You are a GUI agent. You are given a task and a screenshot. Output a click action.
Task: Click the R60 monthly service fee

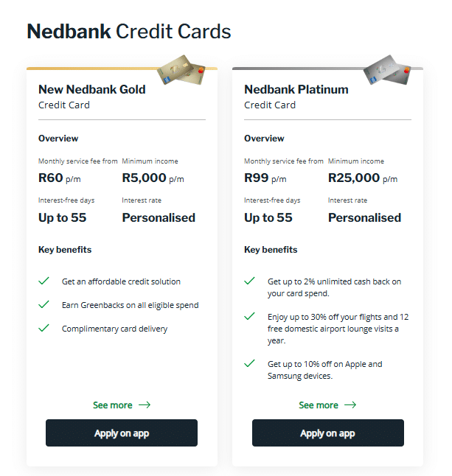point(51,178)
